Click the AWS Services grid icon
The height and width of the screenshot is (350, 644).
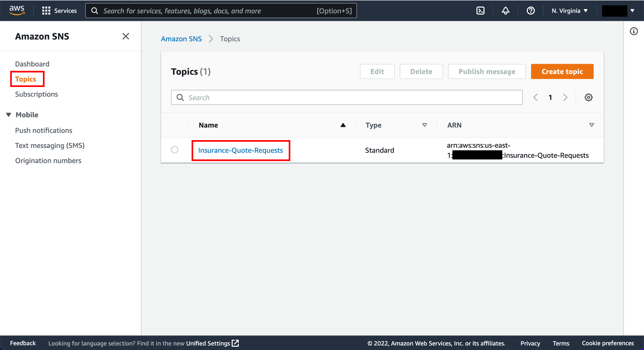click(x=46, y=11)
